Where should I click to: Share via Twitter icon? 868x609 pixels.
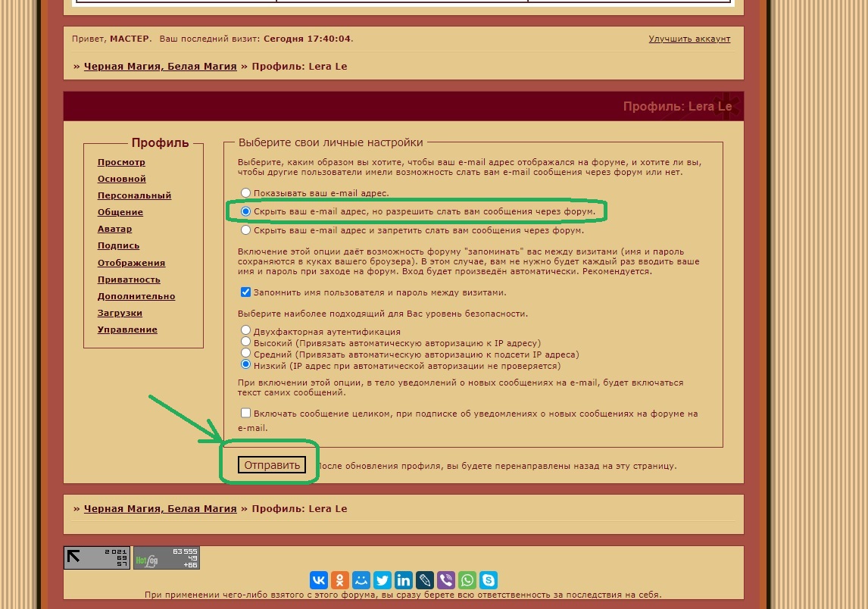382,579
